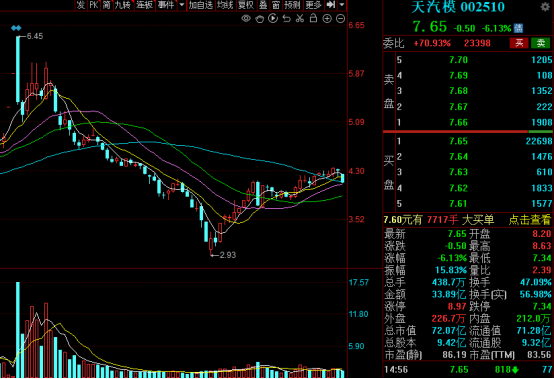Toggle the eye visibility icon above chart
Viewport: 554px width, 379px height.
click(x=246, y=19)
